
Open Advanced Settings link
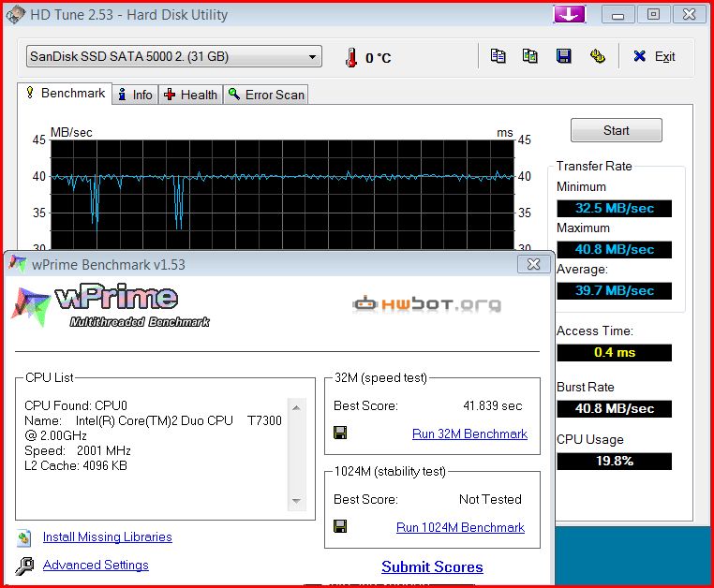pos(96,566)
